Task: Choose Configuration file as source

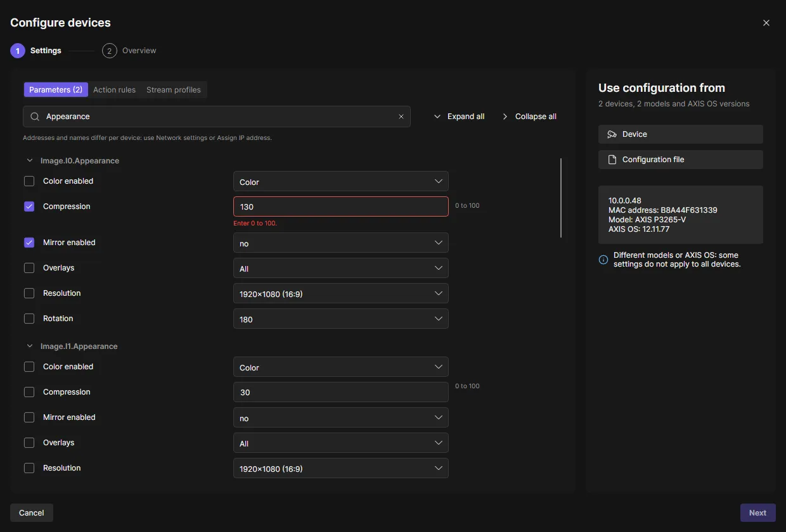Action: coord(681,160)
